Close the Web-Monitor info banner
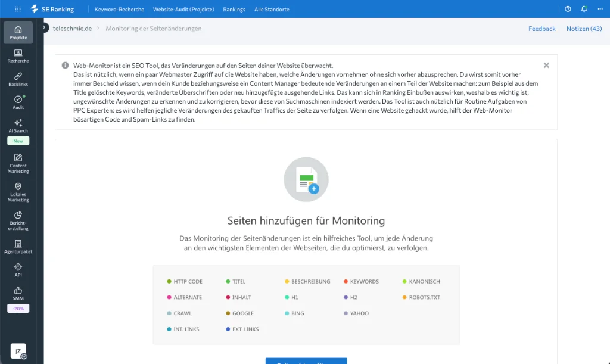The image size is (610, 364). click(547, 66)
